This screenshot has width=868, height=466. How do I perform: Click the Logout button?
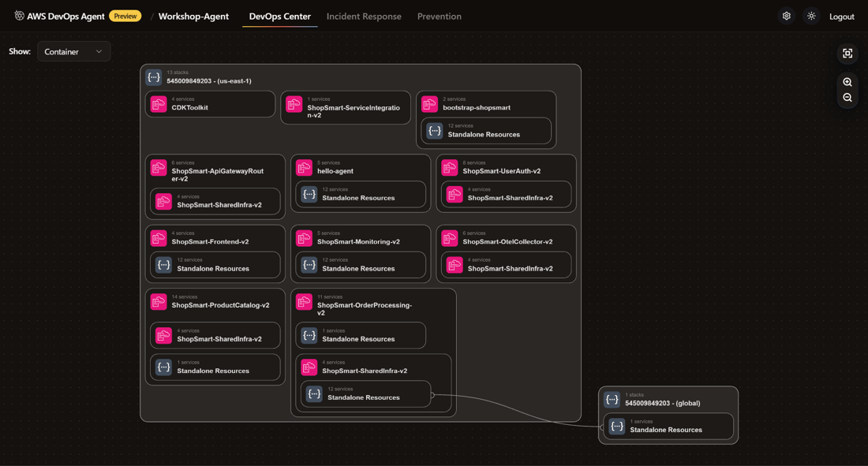841,16
